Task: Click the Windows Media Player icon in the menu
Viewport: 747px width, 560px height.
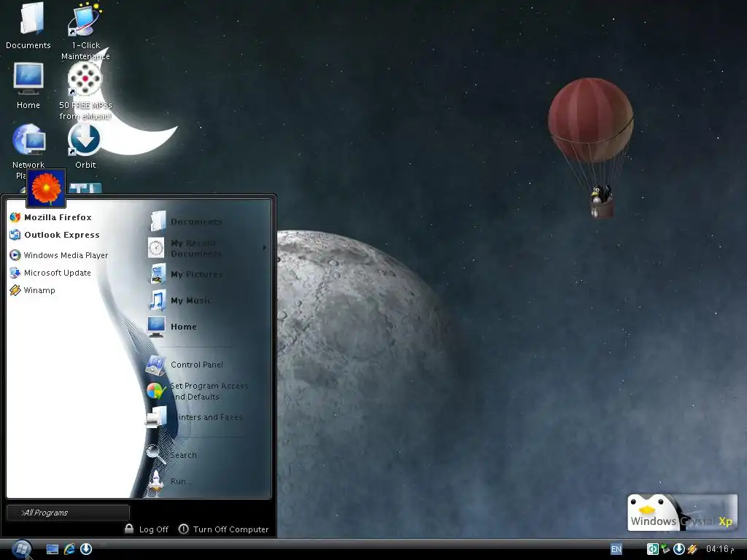Action: point(15,255)
